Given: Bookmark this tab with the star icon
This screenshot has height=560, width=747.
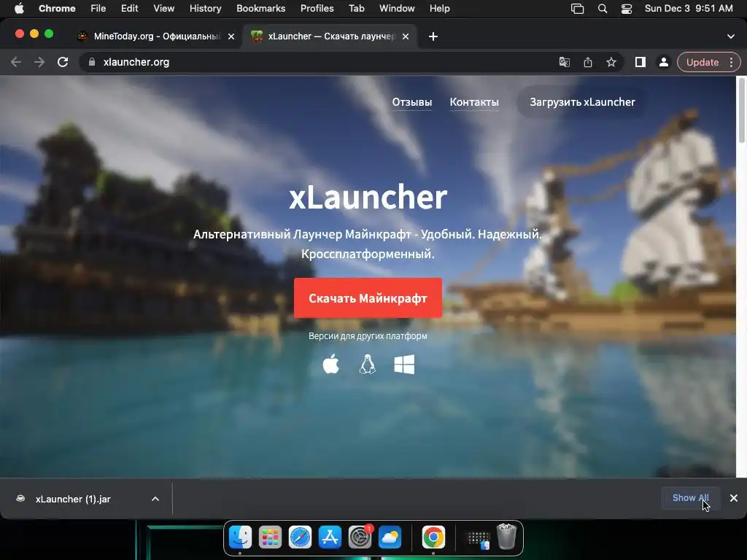Looking at the screenshot, I should coord(611,63).
